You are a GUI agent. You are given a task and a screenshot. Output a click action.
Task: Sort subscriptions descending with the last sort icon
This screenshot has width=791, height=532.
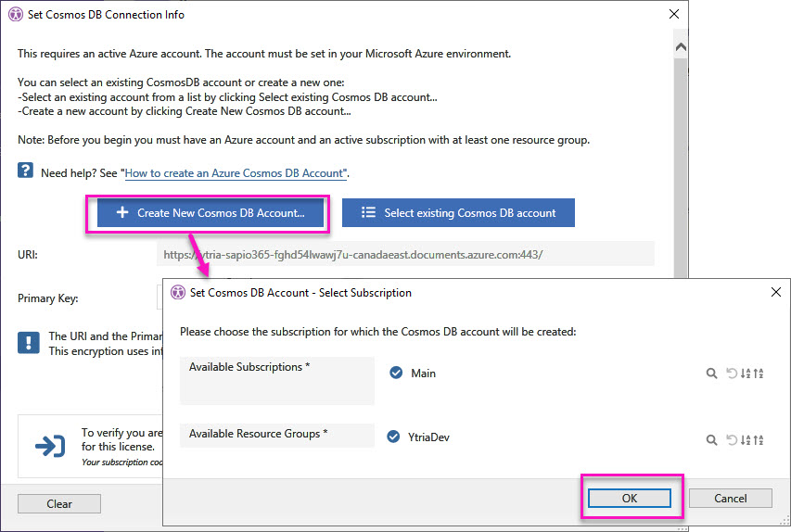(x=759, y=374)
